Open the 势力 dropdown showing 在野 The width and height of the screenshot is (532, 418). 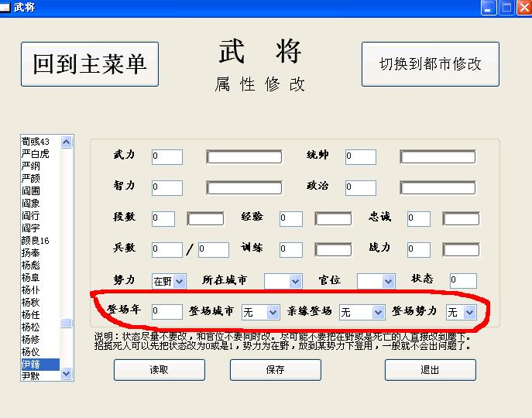tap(169, 281)
